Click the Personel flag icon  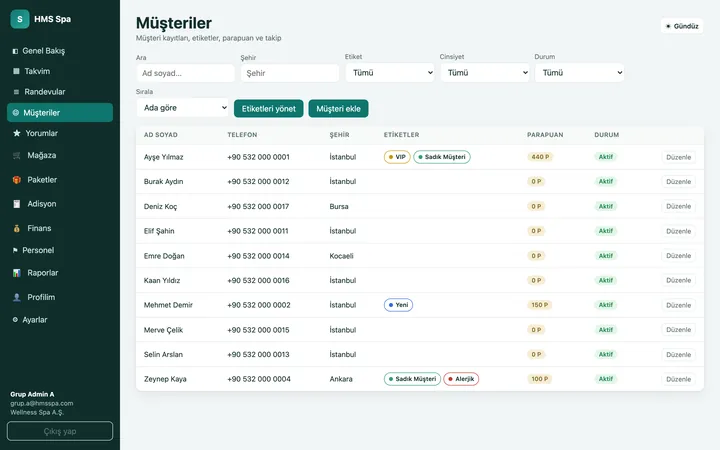(15, 250)
